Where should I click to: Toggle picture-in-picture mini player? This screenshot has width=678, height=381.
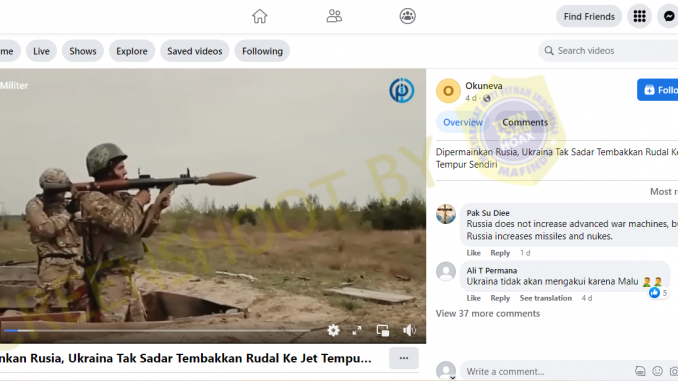click(383, 331)
